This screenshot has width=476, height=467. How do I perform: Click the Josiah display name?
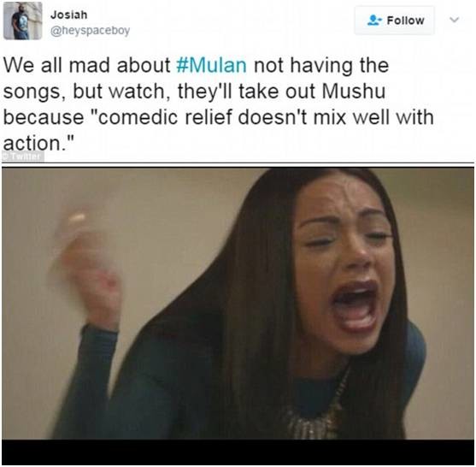click(x=69, y=15)
